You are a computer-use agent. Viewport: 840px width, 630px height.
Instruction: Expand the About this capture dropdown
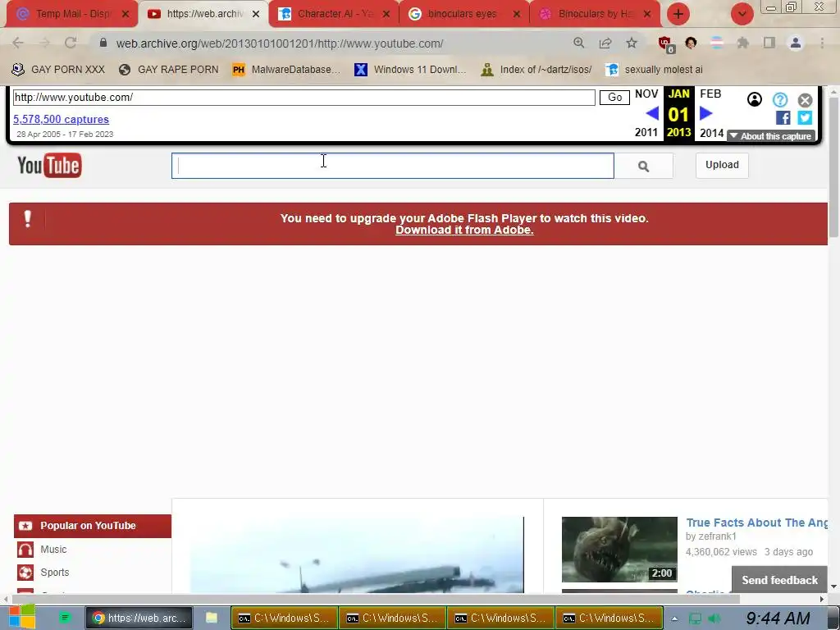pos(771,136)
